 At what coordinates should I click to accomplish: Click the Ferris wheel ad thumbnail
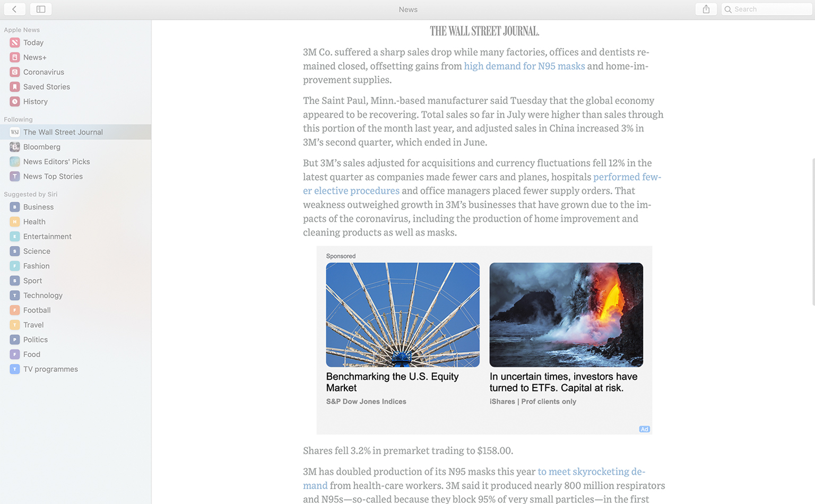tap(403, 315)
